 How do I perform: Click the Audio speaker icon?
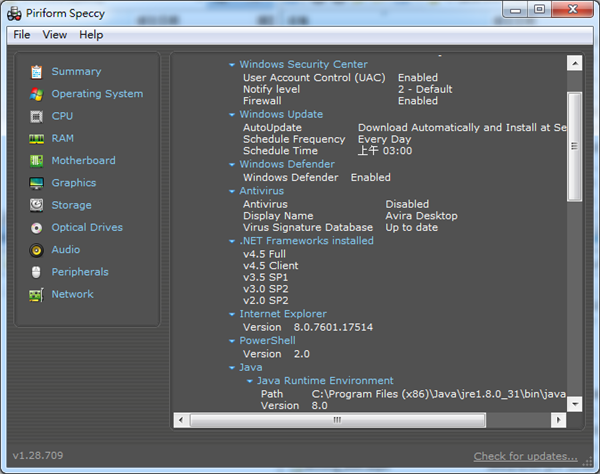(x=37, y=250)
